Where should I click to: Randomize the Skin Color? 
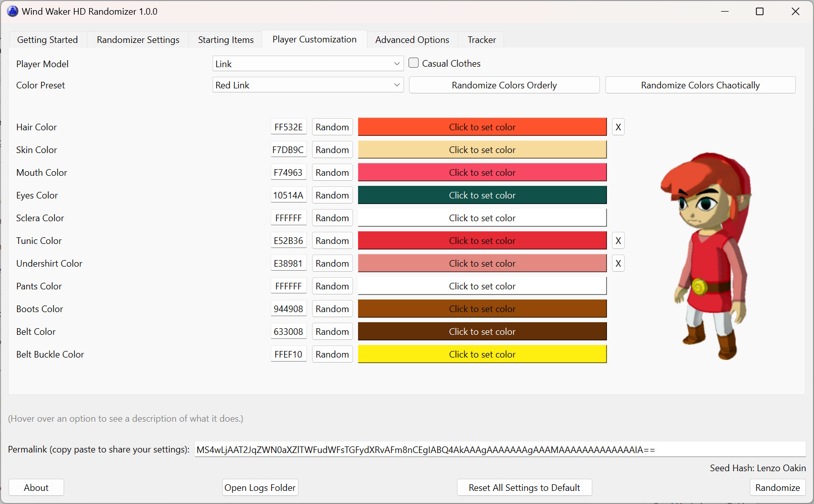tap(332, 150)
